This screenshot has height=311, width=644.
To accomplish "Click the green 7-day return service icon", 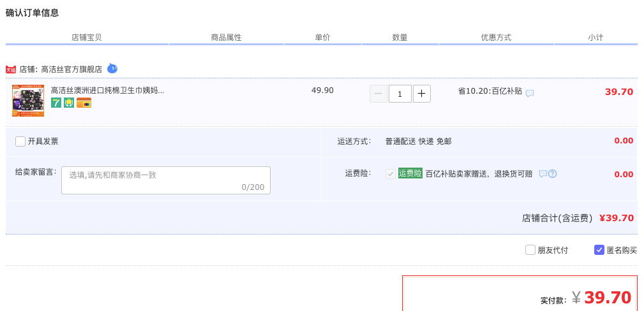I will coord(56,103).
